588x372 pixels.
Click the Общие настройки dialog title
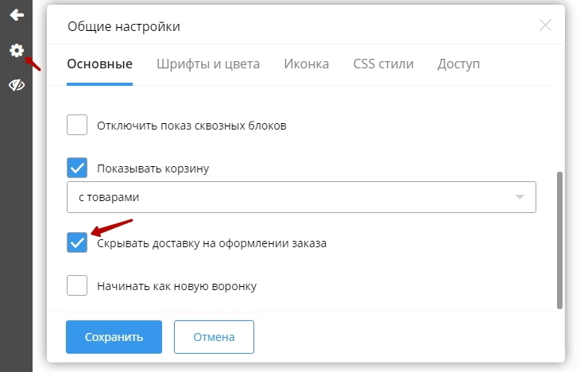click(124, 27)
